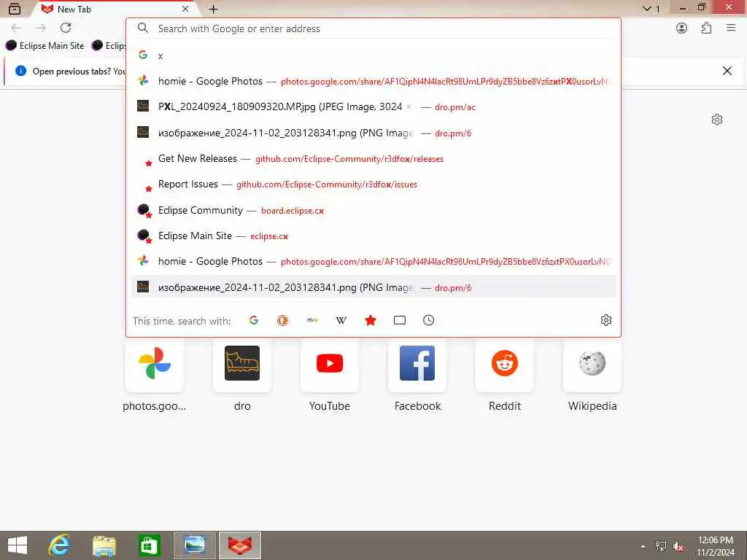
Task: Select the Google search suggestion 'x'
Action: [373, 55]
